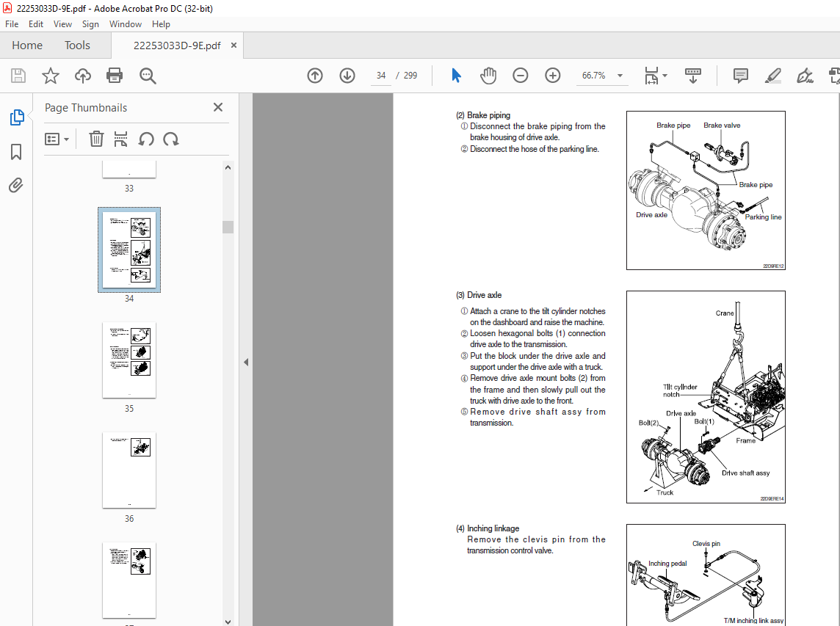Rotate page counterclockwise
Screen dimensions: 840x626
click(x=145, y=139)
